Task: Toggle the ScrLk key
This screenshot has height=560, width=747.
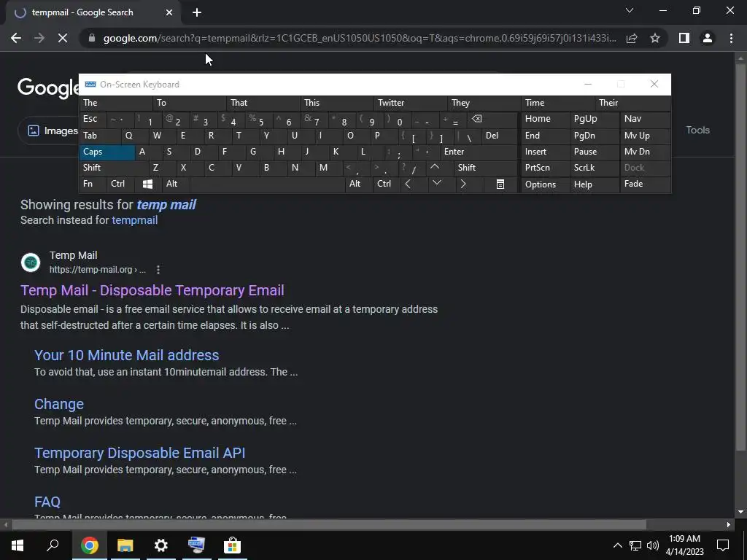Action: point(594,168)
